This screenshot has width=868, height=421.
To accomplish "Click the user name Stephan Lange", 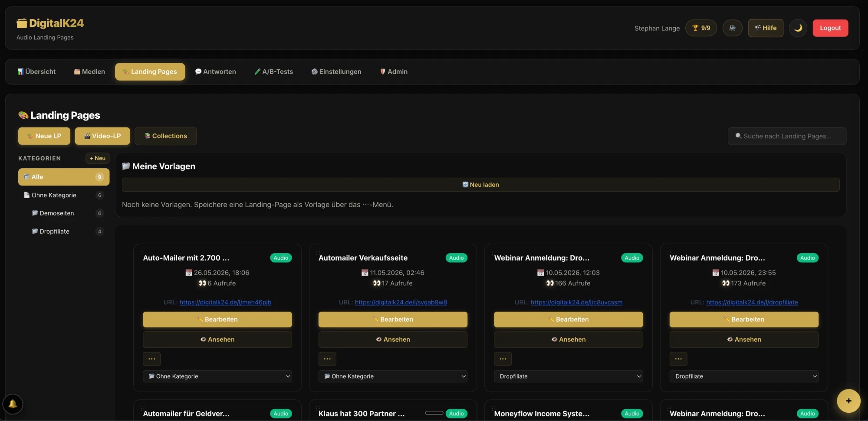I will coord(657,28).
